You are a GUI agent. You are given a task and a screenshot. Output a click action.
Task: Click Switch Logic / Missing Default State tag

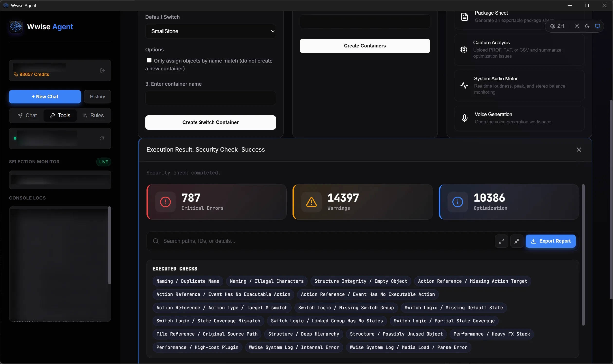tap(454, 308)
